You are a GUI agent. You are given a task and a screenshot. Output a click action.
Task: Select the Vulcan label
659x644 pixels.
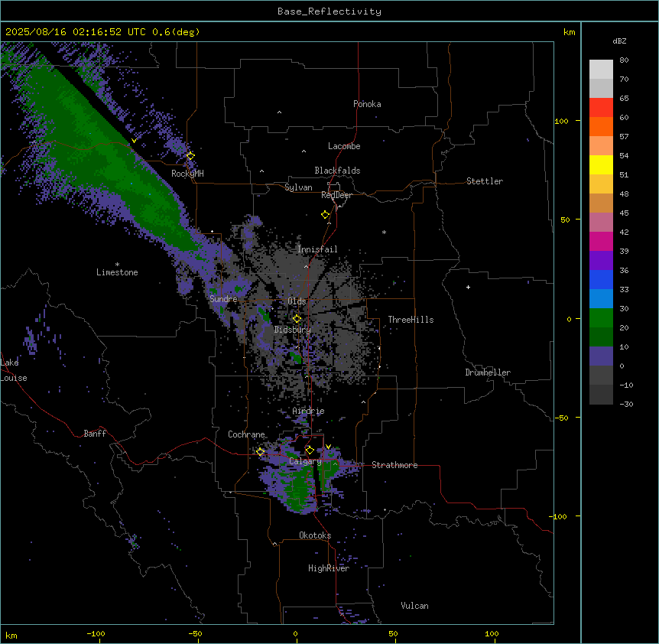tap(414, 606)
